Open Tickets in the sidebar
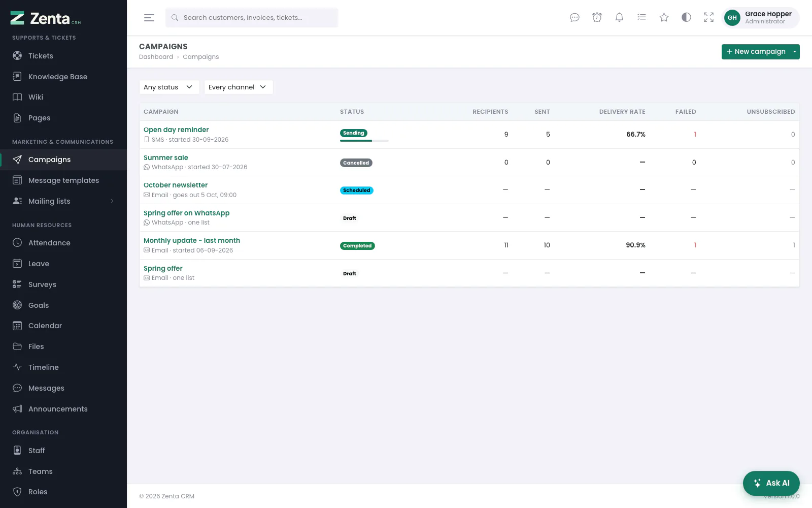This screenshot has height=508, width=812. point(63,56)
